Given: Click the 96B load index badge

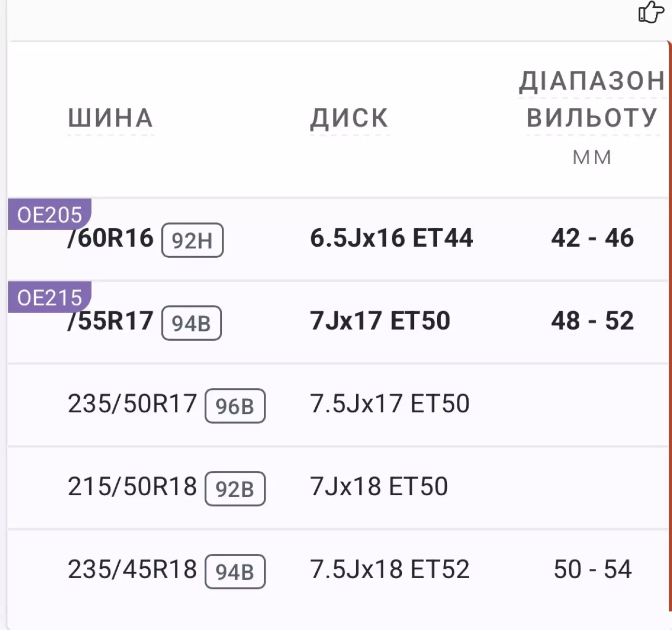Looking at the screenshot, I should click(235, 406).
